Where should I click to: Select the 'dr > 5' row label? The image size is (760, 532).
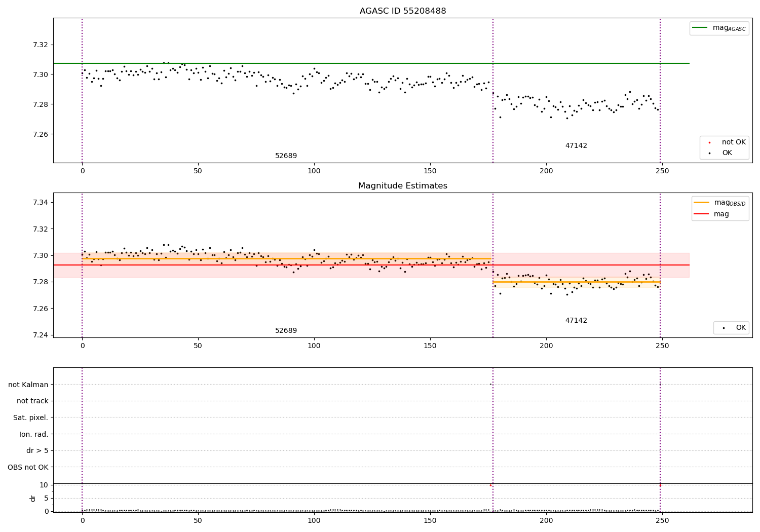(37, 450)
